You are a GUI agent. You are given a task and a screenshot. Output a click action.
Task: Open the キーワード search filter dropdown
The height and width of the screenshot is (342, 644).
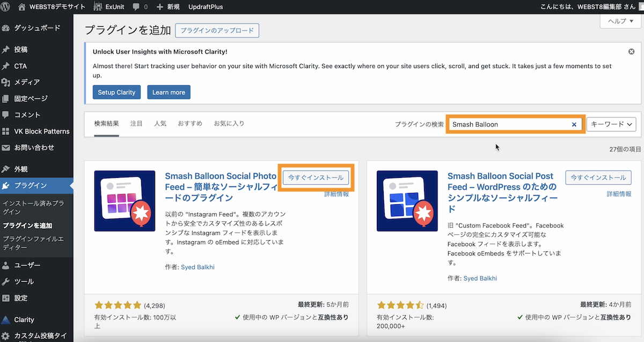coord(611,124)
